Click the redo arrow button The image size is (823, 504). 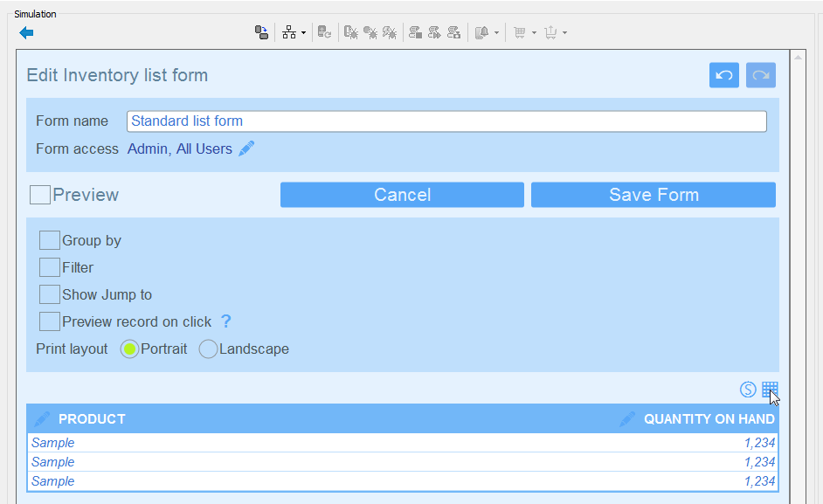pyautogui.click(x=761, y=75)
